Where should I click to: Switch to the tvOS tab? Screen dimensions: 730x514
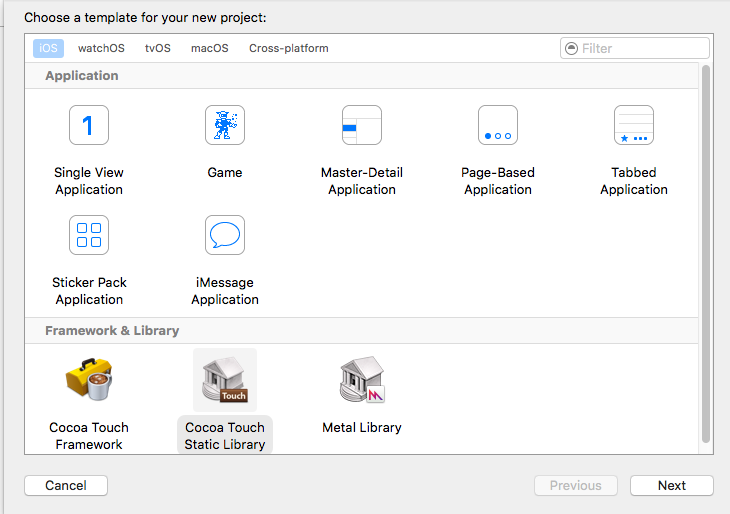pyautogui.click(x=157, y=48)
